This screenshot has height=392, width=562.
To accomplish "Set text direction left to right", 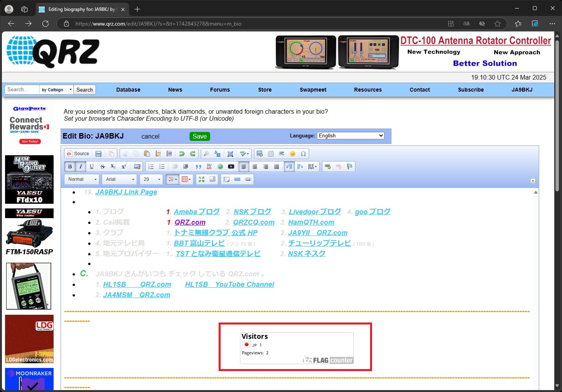I will click(289, 167).
